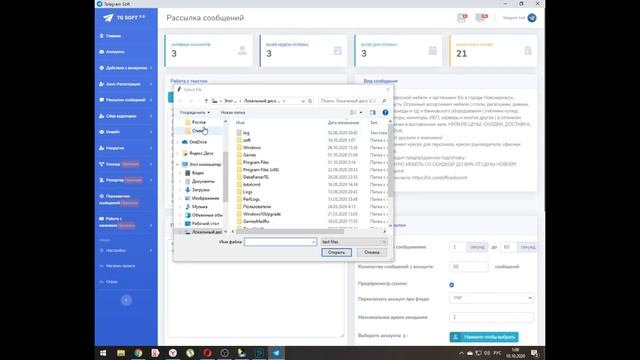Viewport: 640px width, 360px height.
Task: Select Рабочий стол in navigation tree
Action: pos(205,224)
